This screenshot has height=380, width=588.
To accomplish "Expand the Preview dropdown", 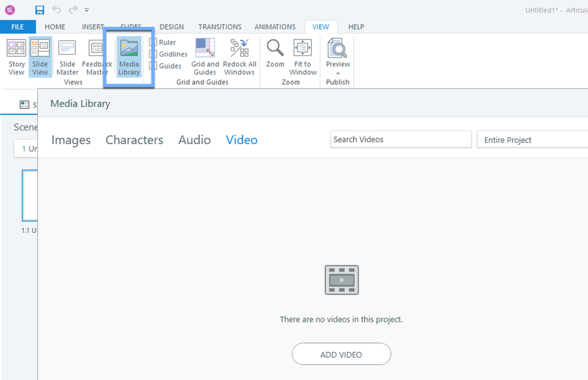I will pyautogui.click(x=338, y=73).
